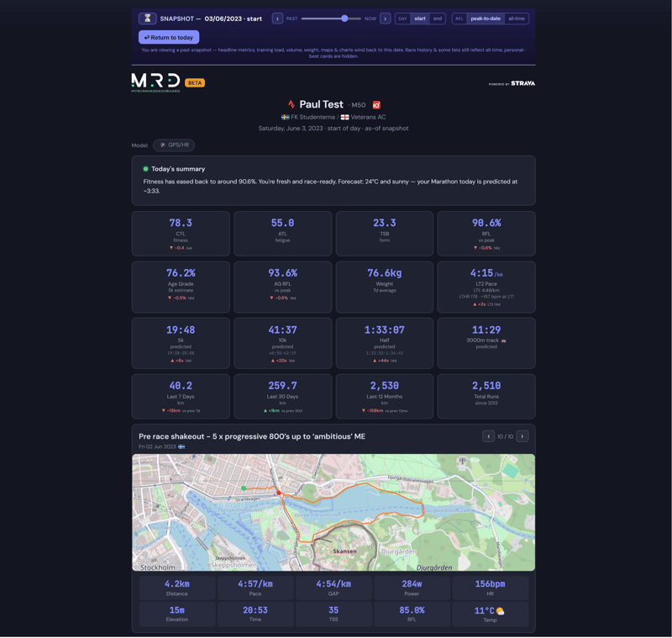Select the GPS/HR model chip
This screenshot has height=638, width=672.
coord(174,145)
